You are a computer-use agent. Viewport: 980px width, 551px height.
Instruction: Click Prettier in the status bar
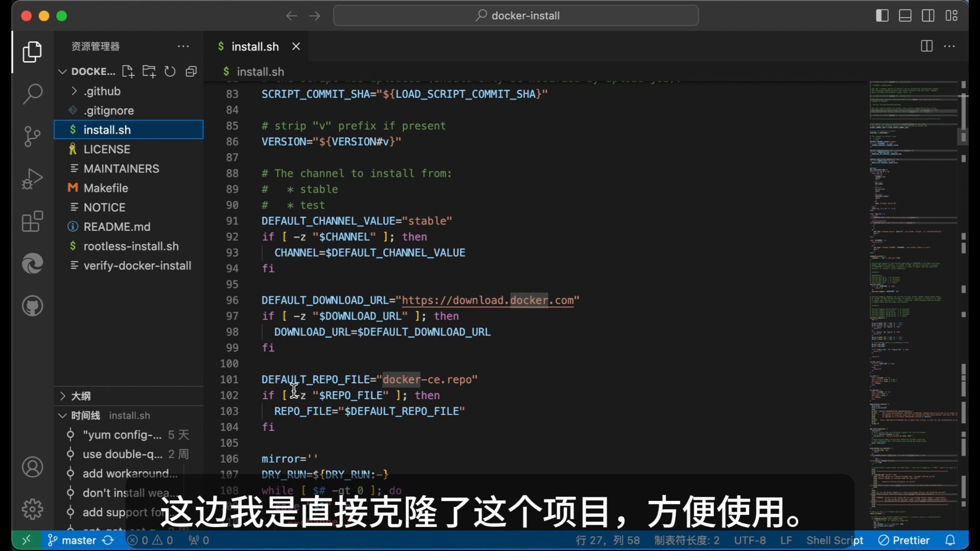coord(903,540)
